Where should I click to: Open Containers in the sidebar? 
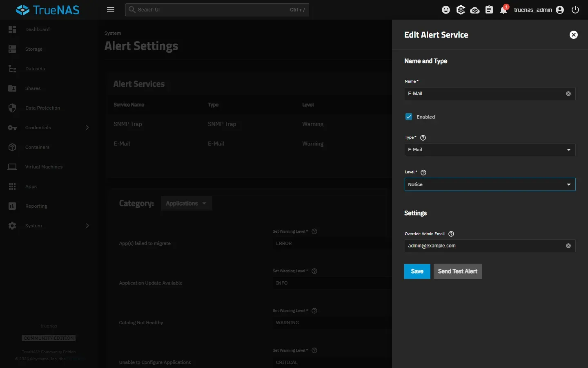pyautogui.click(x=49, y=147)
